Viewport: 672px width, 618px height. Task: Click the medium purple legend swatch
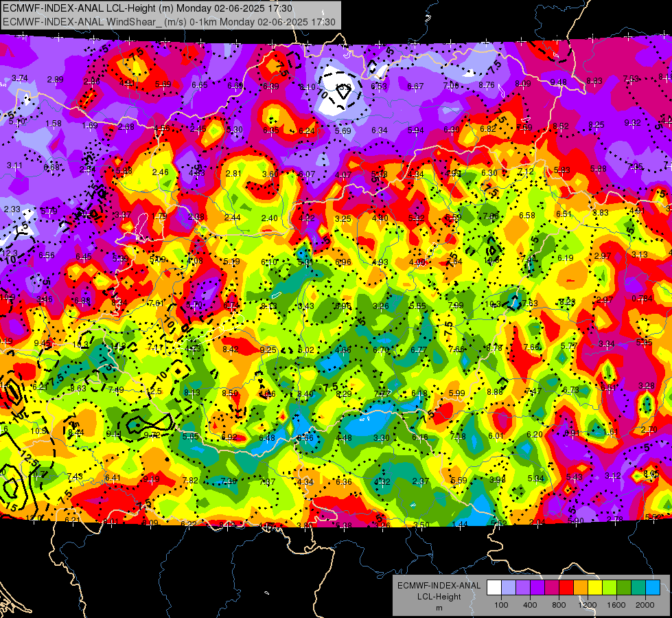point(523,588)
